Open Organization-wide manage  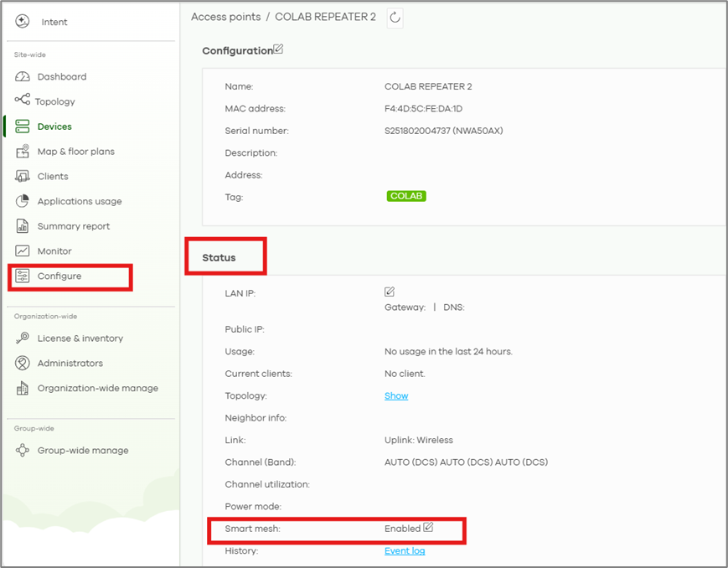(98, 388)
